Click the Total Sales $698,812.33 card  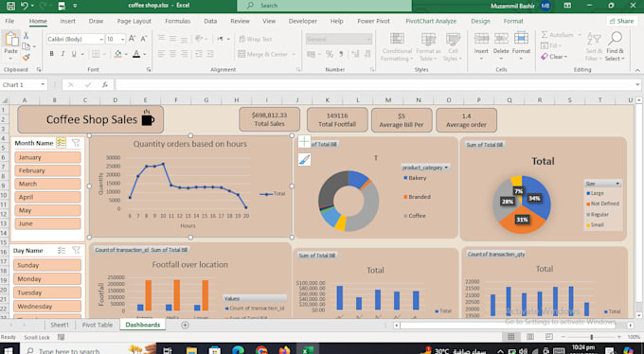[x=269, y=119]
